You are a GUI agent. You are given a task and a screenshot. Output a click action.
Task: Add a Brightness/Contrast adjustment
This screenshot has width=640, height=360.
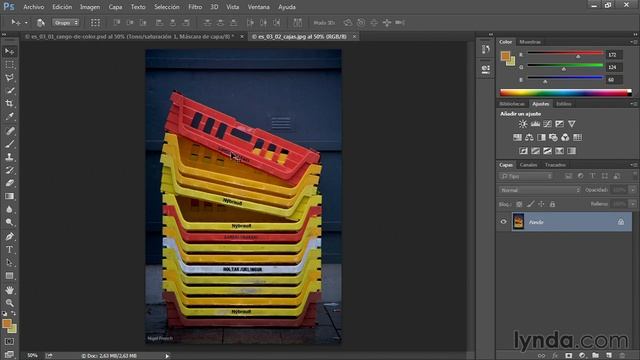523,124
